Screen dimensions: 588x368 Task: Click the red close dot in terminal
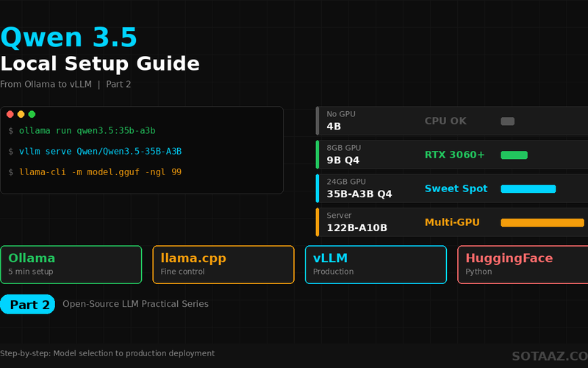coord(10,114)
